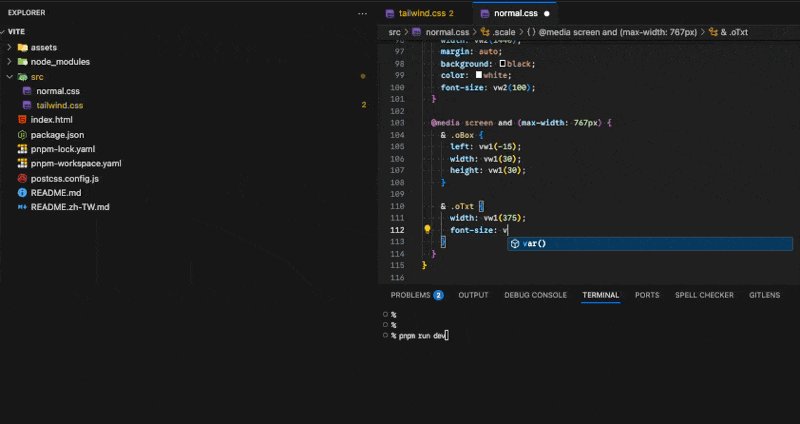Switch to the tailwind.css editor tab
The image size is (800, 424).
(x=426, y=14)
